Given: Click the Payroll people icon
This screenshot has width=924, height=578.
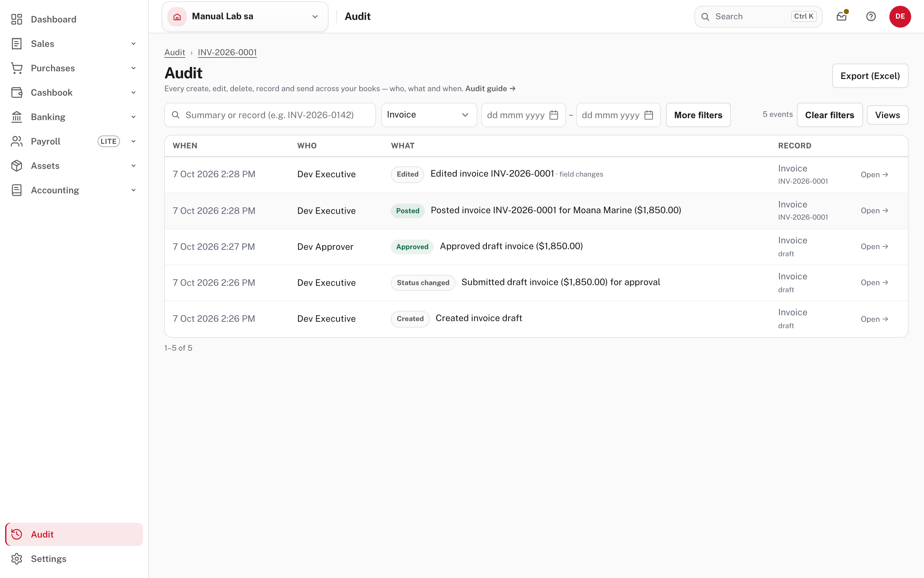Looking at the screenshot, I should [17, 141].
